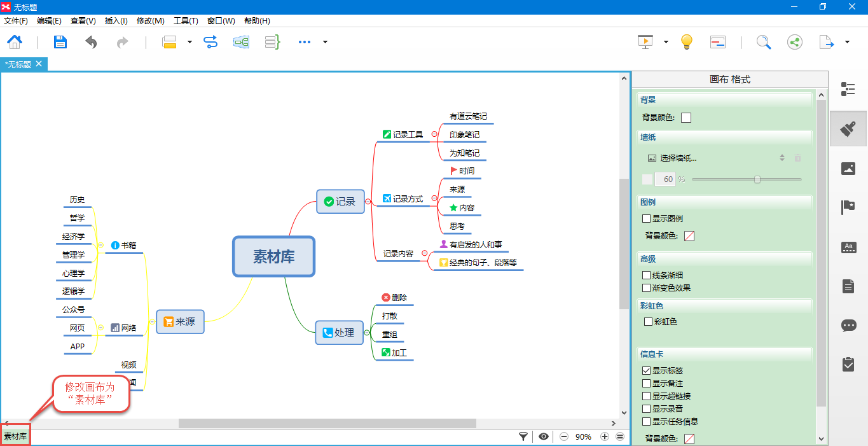Open the image panel in right sidebar
Image resolution: width=868 pixels, height=446 pixels.
click(848, 169)
